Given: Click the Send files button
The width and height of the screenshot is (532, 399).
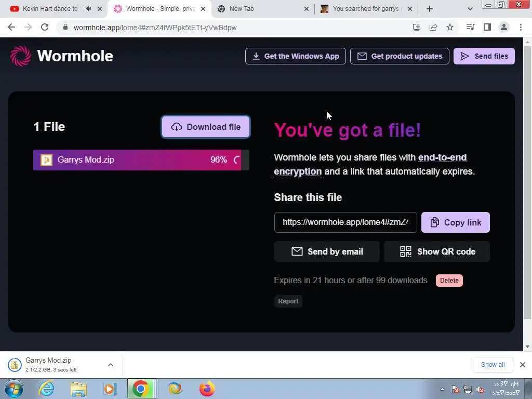Looking at the screenshot, I should click(484, 56).
